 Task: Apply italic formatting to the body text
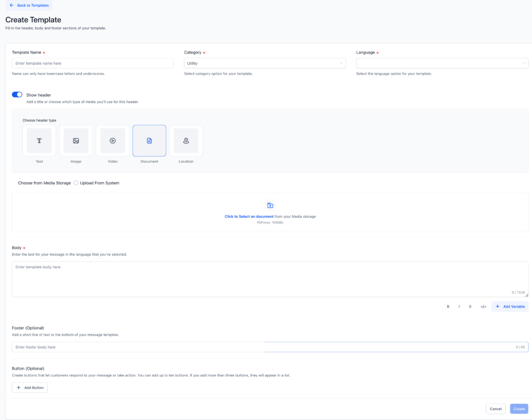pos(459,306)
